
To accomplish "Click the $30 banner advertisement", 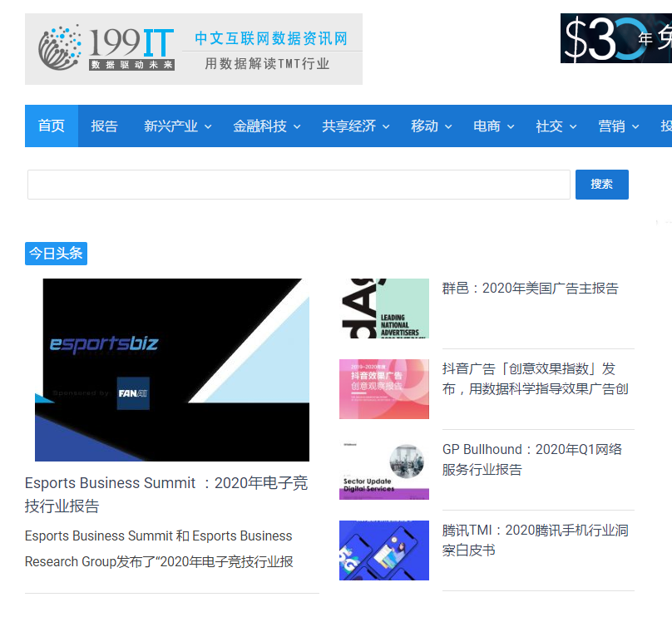I will coord(616,38).
